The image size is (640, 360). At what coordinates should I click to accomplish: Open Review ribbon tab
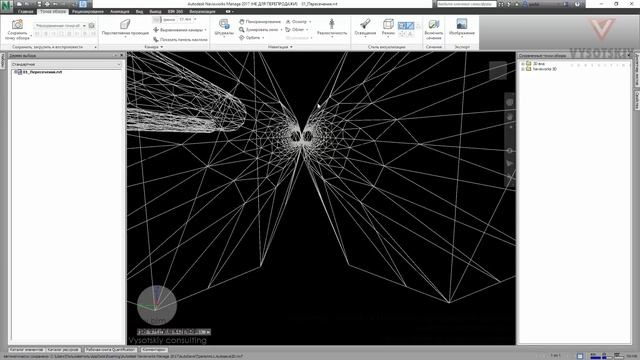point(88,11)
